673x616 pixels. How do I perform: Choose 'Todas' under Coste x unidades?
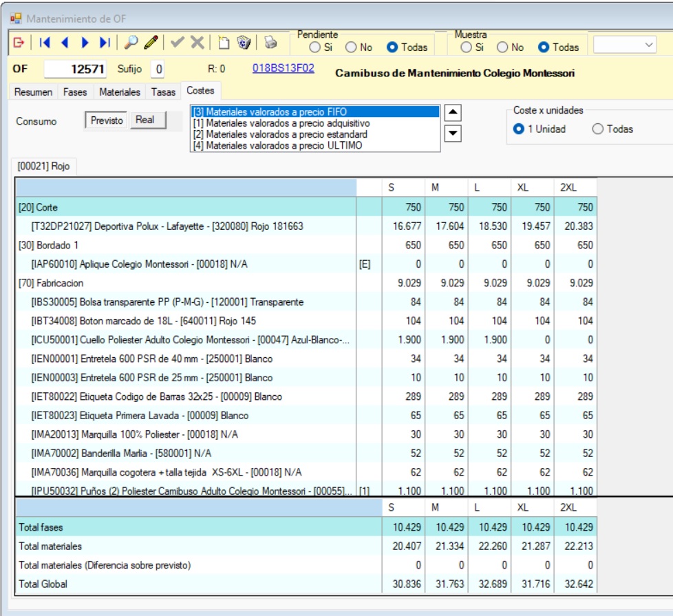pos(597,129)
